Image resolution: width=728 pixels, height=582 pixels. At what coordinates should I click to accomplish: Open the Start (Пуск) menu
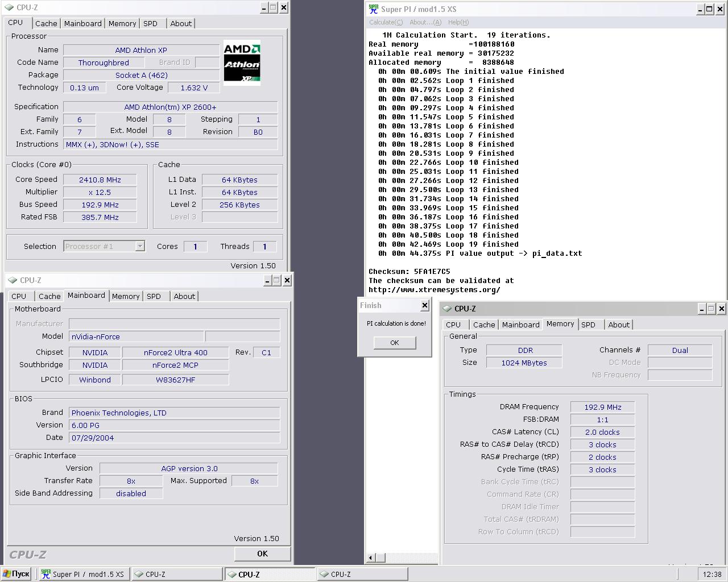tap(16, 574)
